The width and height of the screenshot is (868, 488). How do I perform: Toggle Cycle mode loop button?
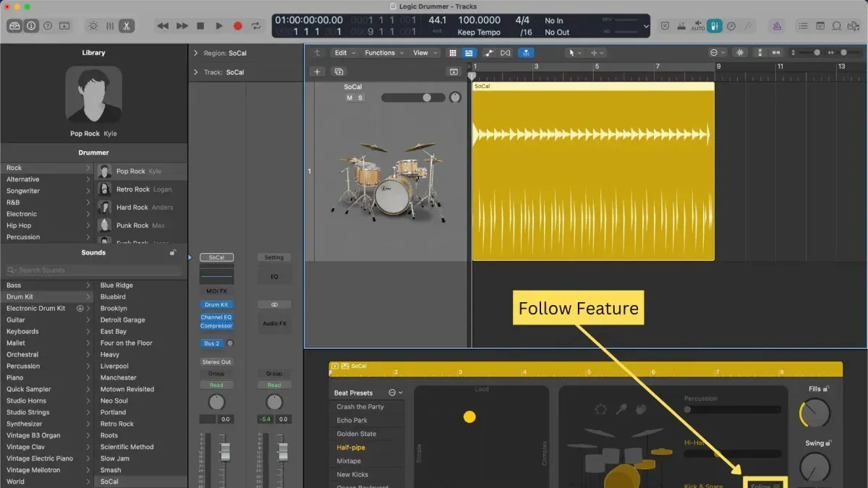point(256,26)
